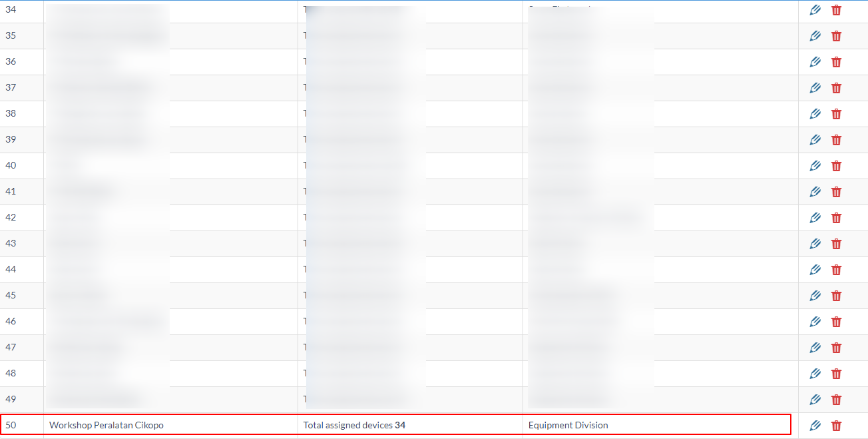868x439 pixels.
Task: Click the Equipment Division cell
Action: 568,425
